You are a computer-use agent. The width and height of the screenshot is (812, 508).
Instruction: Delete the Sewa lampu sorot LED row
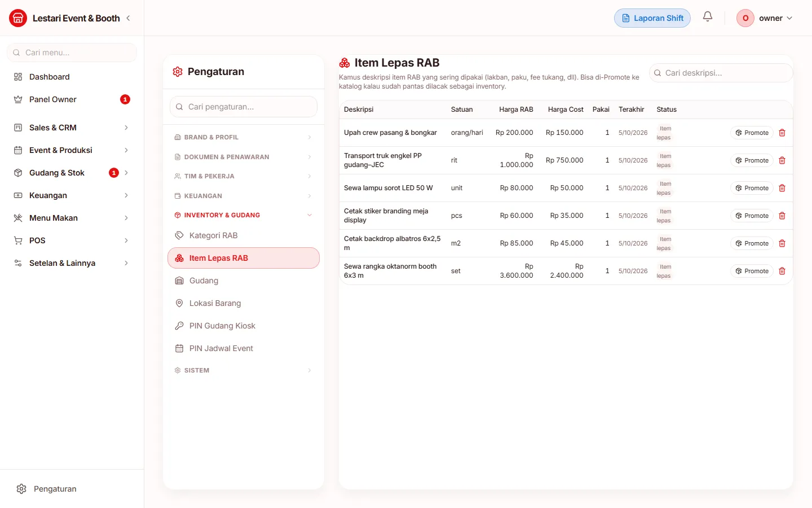pyautogui.click(x=782, y=188)
